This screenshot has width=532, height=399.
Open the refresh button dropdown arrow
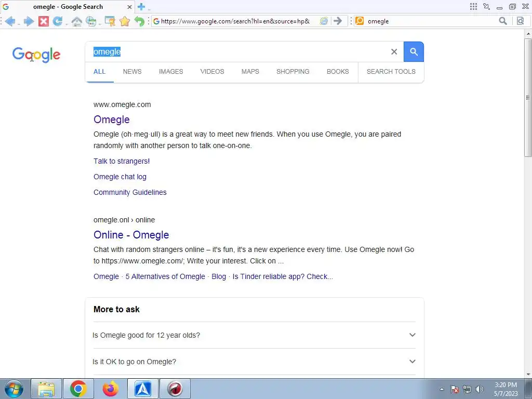click(x=66, y=24)
